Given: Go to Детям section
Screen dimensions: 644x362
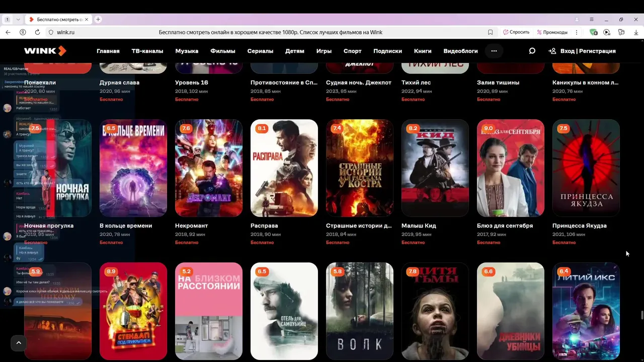Looking at the screenshot, I should click(x=295, y=51).
